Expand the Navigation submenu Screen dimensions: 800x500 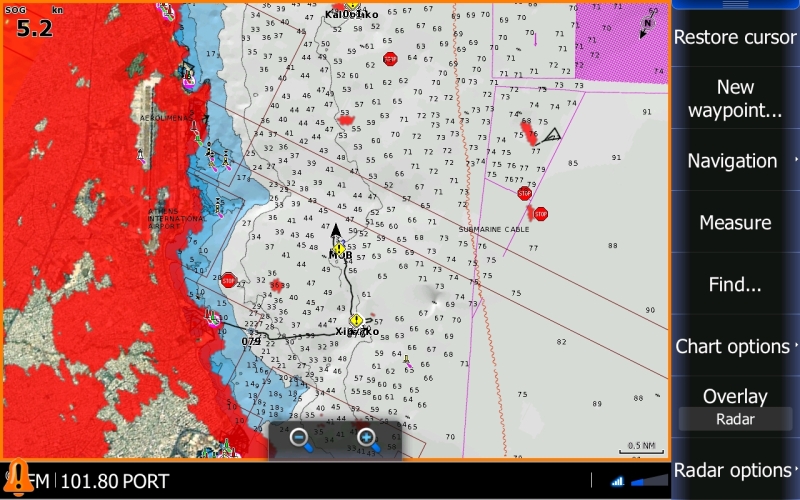point(735,161)
